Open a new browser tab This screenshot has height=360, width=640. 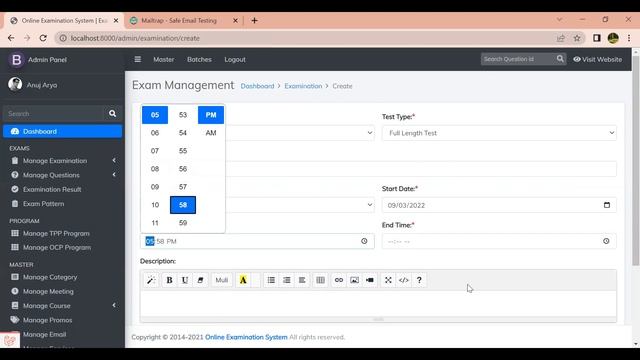[254, 20]
